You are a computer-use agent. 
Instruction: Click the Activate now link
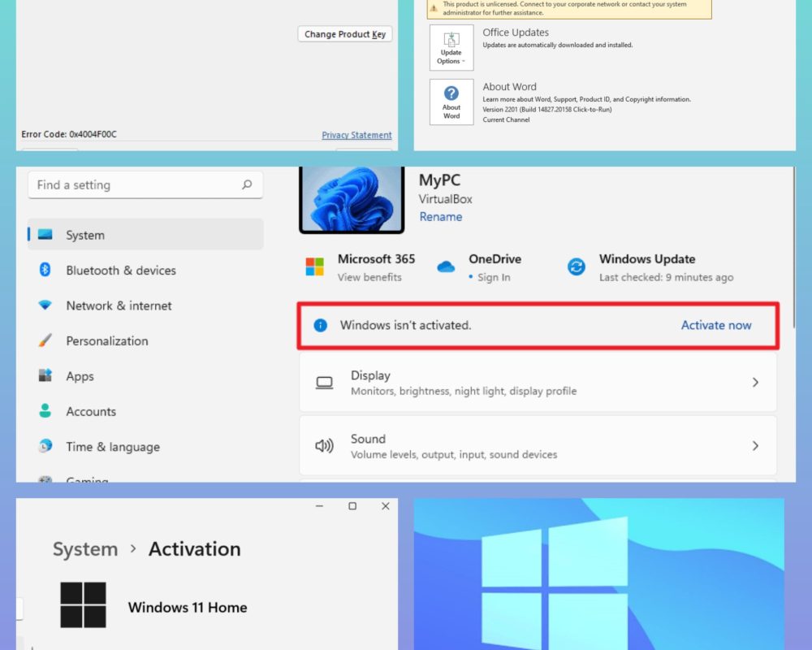715,325
